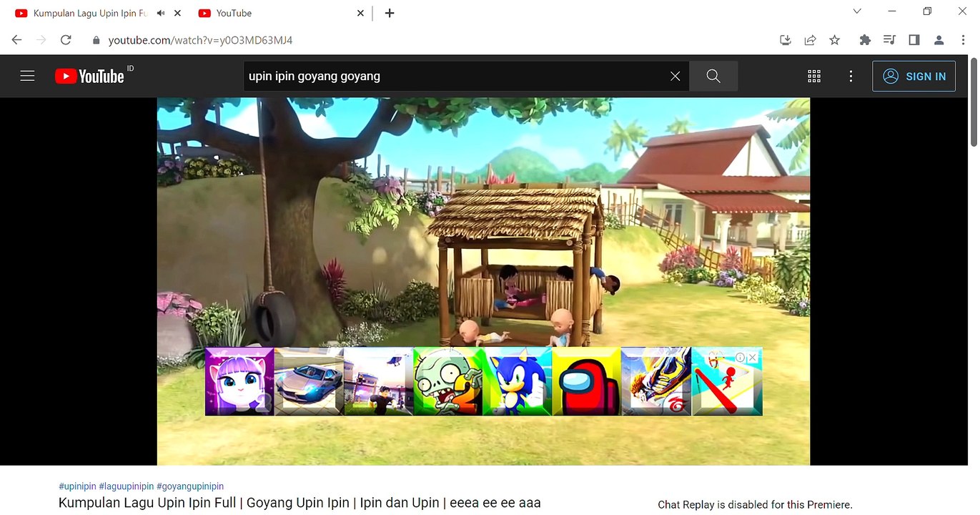Open the Chrome three-dot menu

[963, 40]
